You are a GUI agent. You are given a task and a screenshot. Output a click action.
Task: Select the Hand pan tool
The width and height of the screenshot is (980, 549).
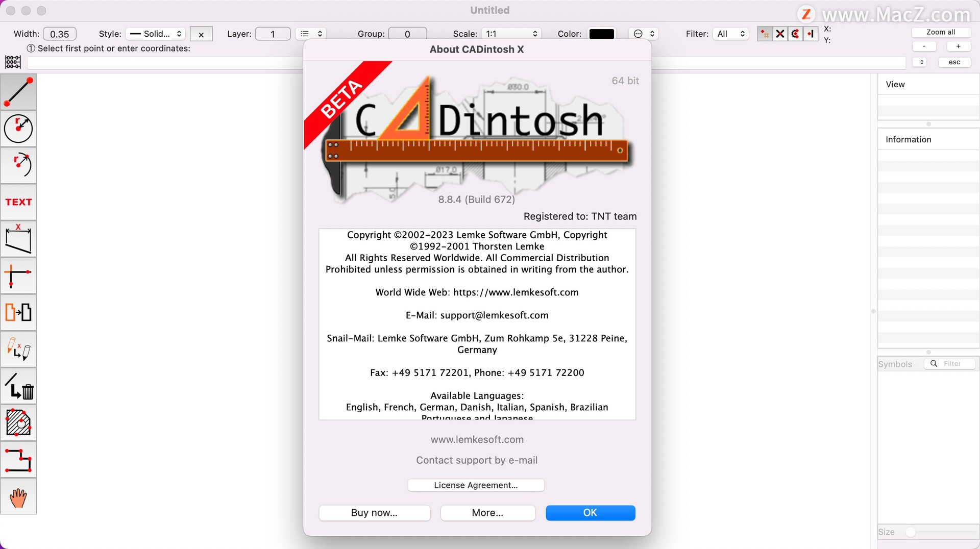point(18,496)
